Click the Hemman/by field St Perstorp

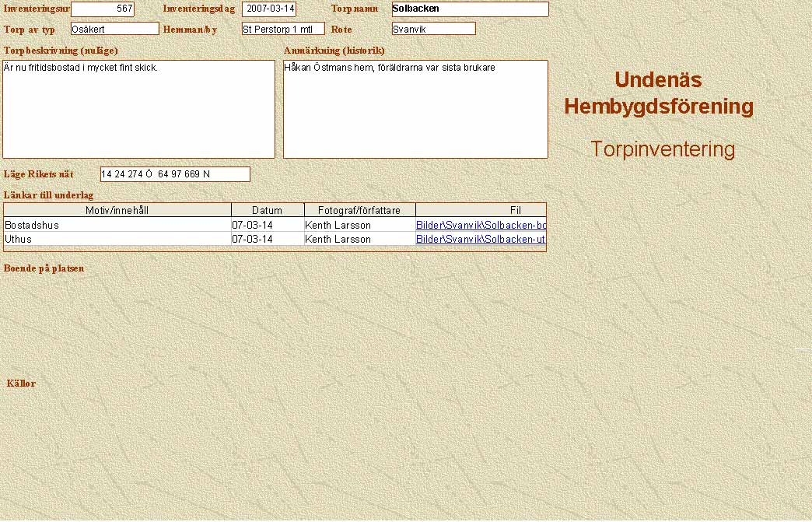(x=282, y=29)
